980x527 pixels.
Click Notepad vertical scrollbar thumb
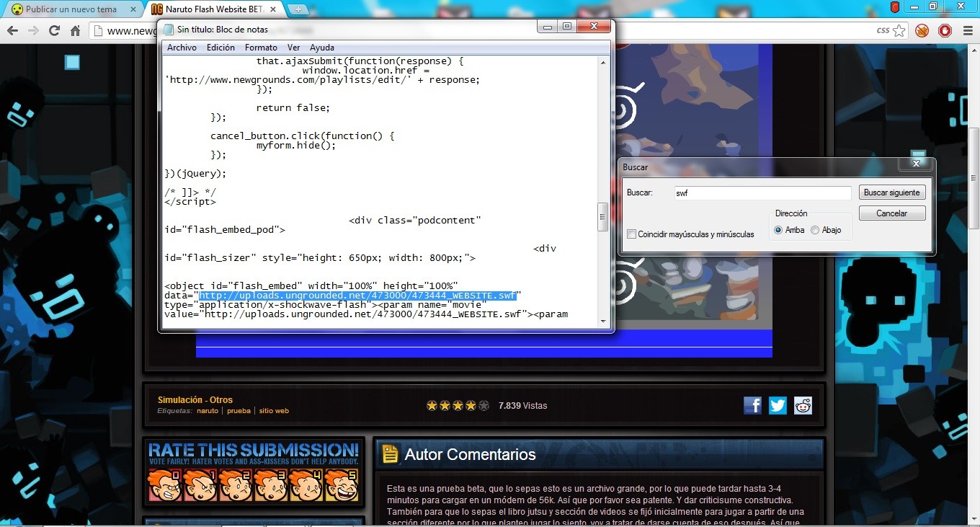[603, 217]
